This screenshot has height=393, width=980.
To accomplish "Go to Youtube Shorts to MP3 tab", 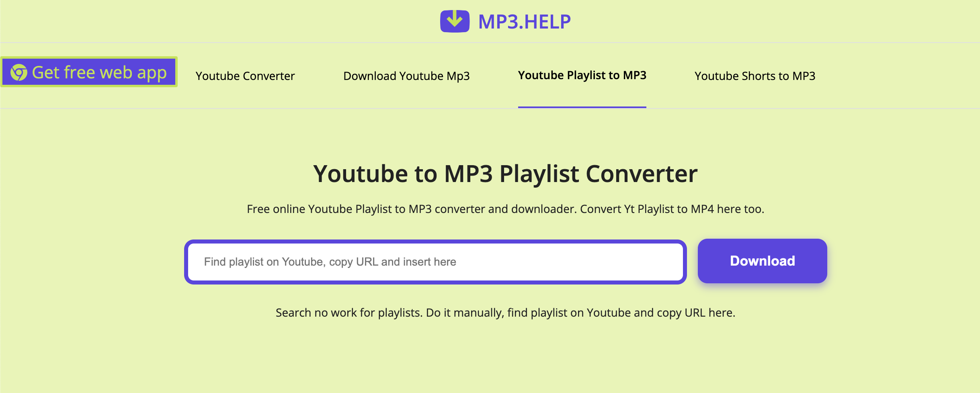I will 755,76.
